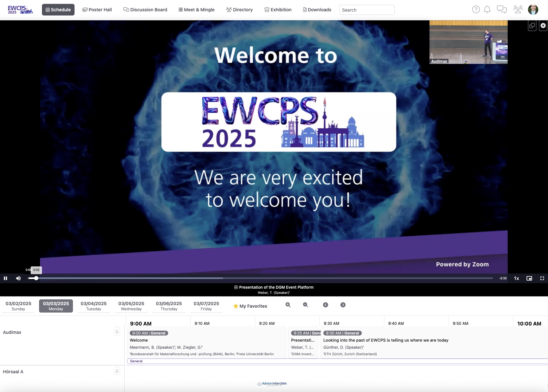Open the 1x playback speed menu
548x392 pixels.
(516, 278)
